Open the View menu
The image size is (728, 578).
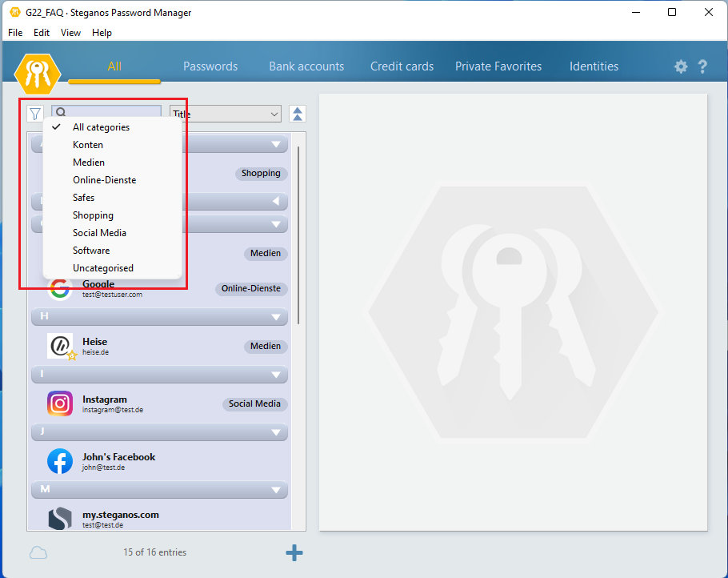coord(70,33)
